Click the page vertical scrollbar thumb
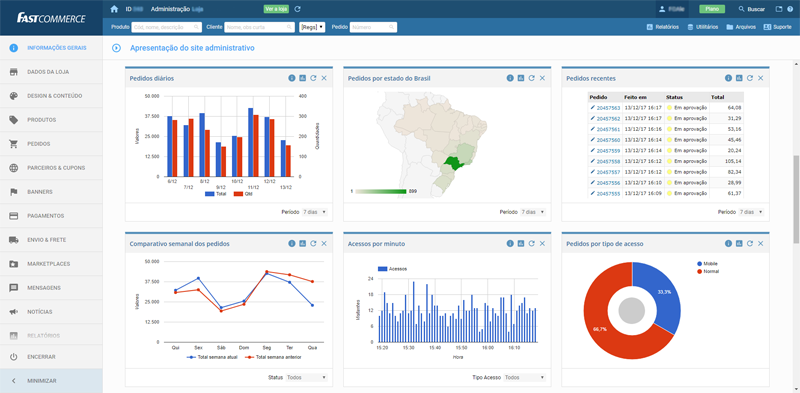The width and height of the screenshot is (800, 393). (x=796, y=199)
